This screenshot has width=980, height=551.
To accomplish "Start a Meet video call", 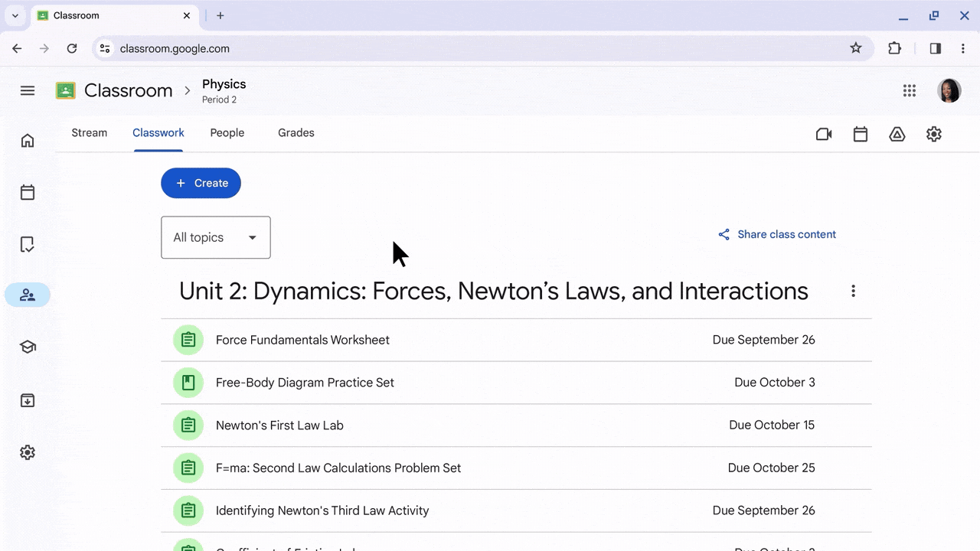I will (824, 134).
